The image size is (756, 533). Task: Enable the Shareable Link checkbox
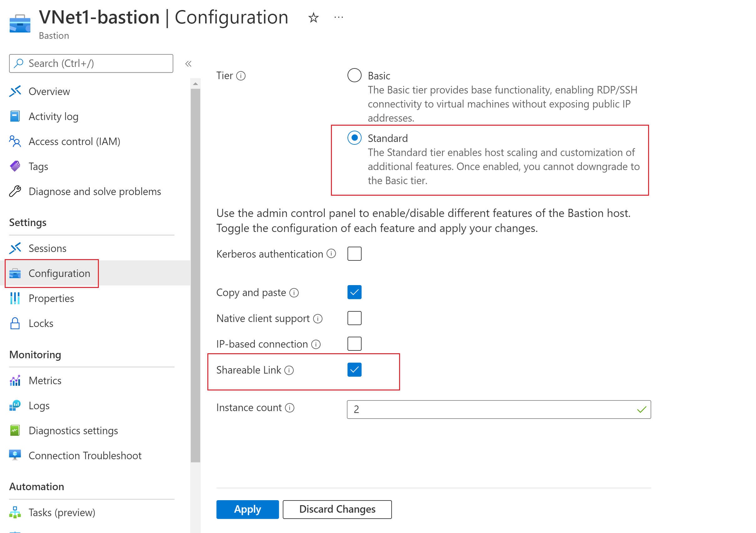pos(354,370)
